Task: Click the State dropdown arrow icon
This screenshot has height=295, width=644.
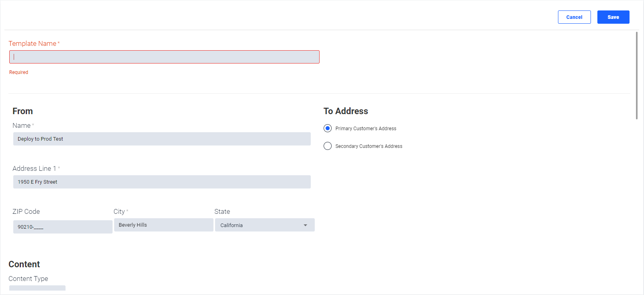Action: [x=306, y=225]
